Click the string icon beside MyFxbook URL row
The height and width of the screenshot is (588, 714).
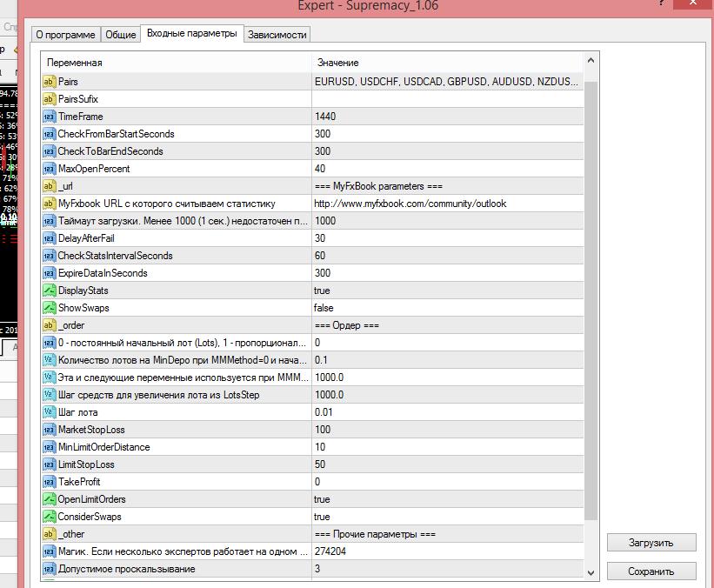pyautogui.click(x=49, y=204)
